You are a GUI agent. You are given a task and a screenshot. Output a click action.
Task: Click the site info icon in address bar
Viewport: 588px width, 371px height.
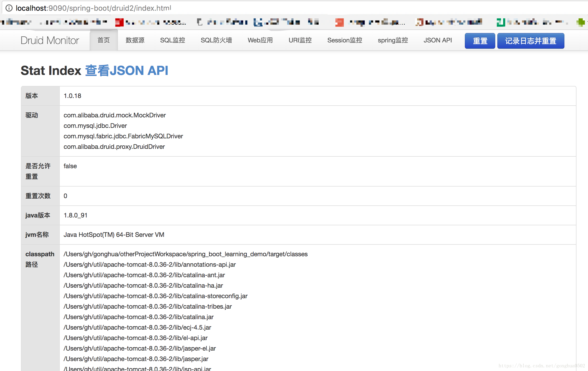[x=9, y=8]
